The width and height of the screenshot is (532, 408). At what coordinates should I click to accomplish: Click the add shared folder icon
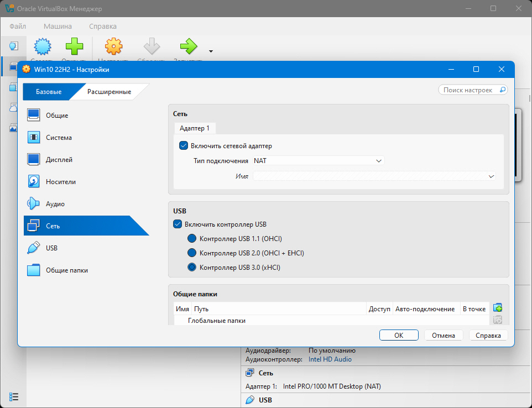(x=497, y=308)
